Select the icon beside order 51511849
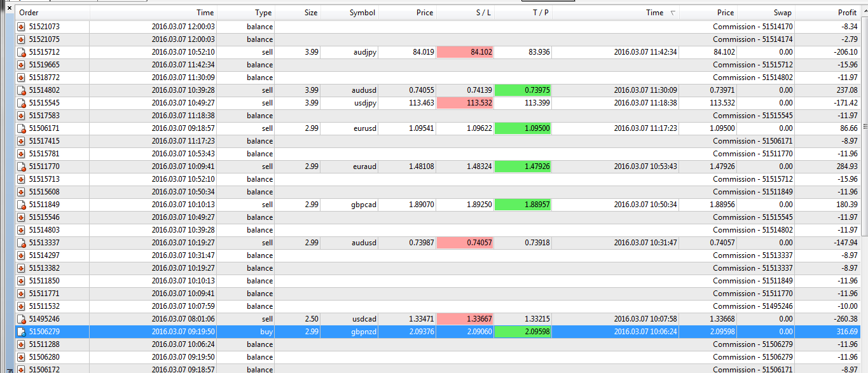 [x=21, y=205]
